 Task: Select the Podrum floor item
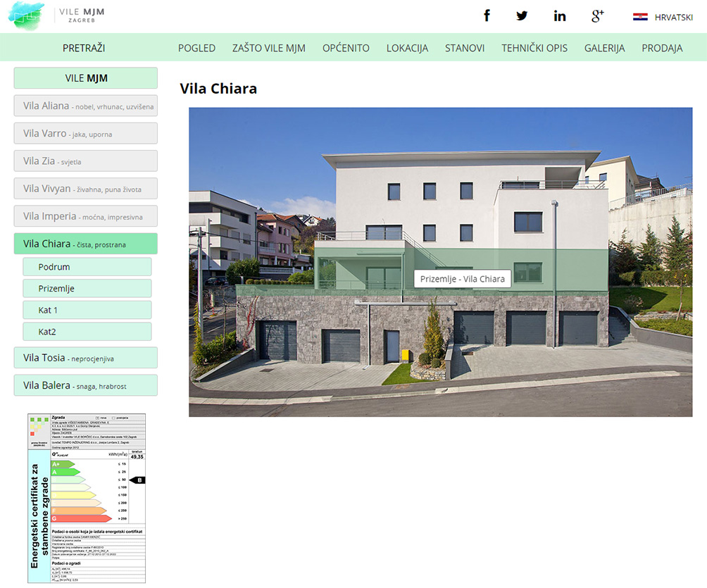[x=87, y=267]
